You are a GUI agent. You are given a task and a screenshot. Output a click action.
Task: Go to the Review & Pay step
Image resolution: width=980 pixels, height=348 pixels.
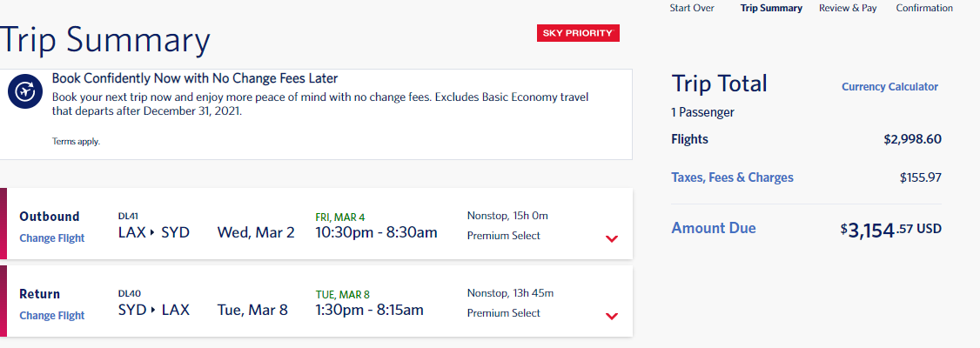click(x=848, y=8)
